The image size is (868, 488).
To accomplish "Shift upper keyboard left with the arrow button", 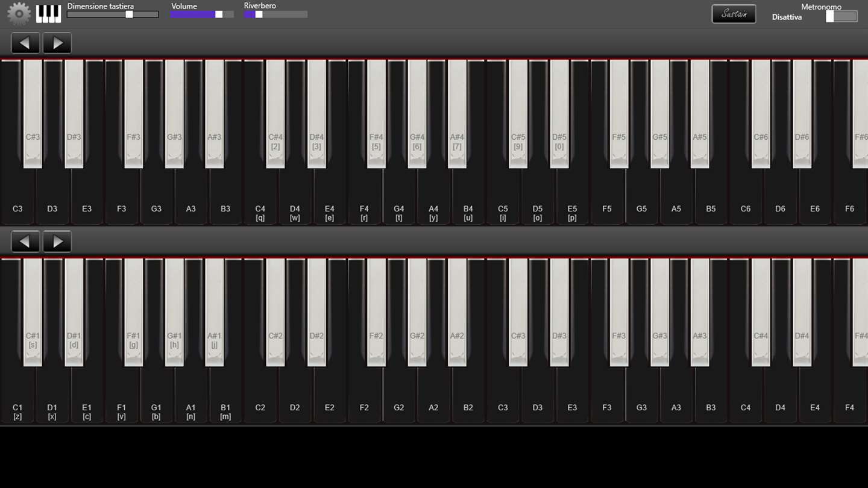I will (25, 43).
